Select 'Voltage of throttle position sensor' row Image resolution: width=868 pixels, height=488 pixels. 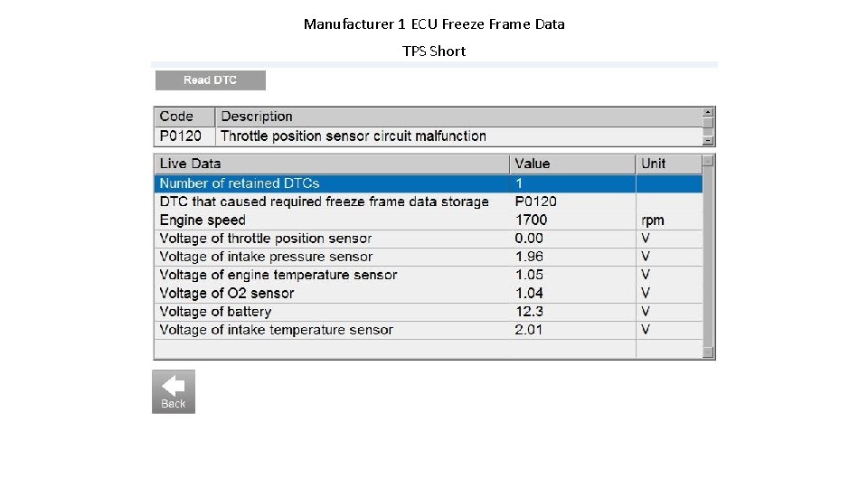429,239
